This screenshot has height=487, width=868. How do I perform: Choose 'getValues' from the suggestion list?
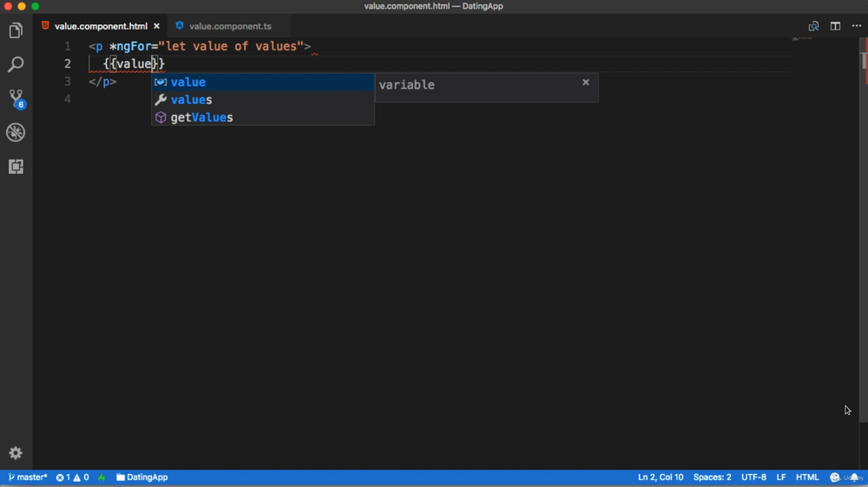201,117
